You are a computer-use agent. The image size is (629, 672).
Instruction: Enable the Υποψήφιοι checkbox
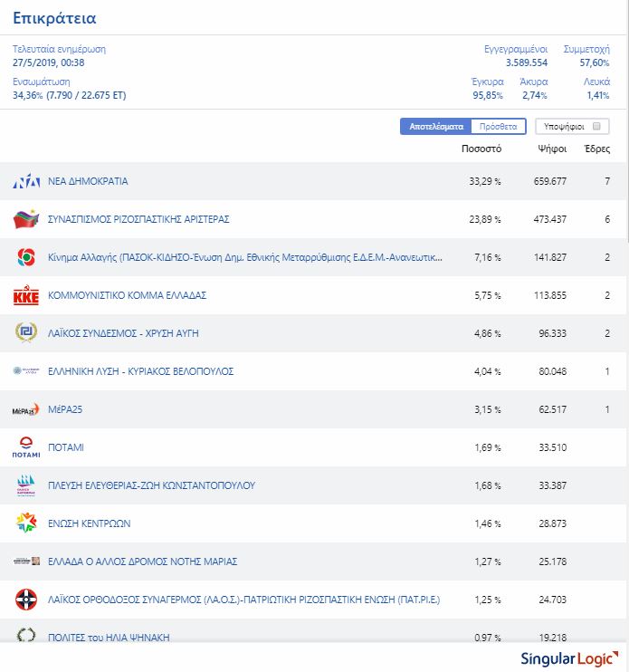[x=596, y=127]
